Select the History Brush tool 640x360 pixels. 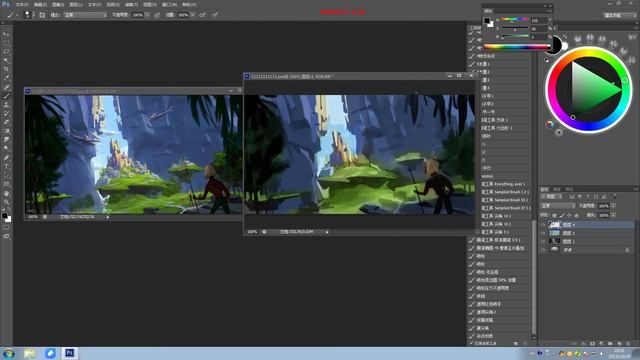point(6,113)
